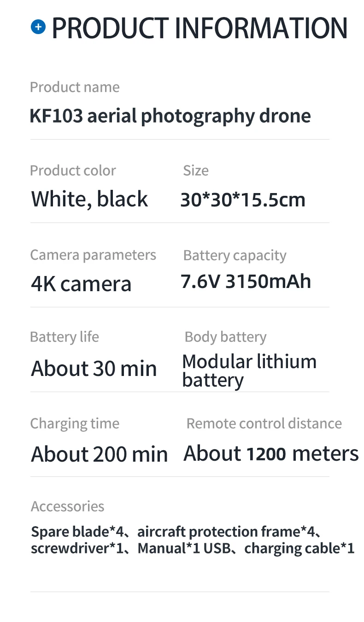The image size is (364, 622).
Task: Click the Product name label
Action: point(75,87)
